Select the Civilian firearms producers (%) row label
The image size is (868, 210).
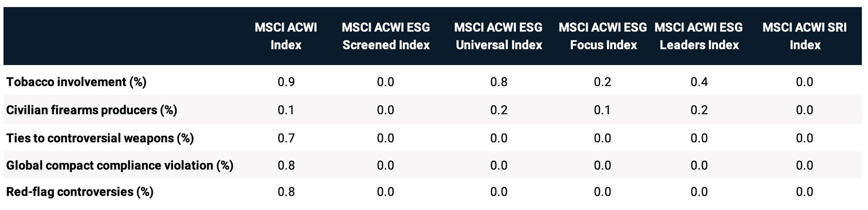[91, 110]
